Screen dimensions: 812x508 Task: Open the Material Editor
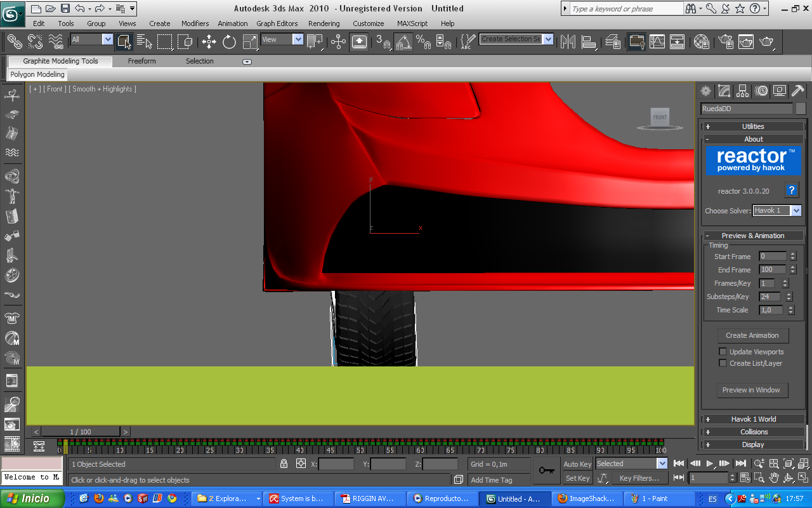(x=701, y=42)
